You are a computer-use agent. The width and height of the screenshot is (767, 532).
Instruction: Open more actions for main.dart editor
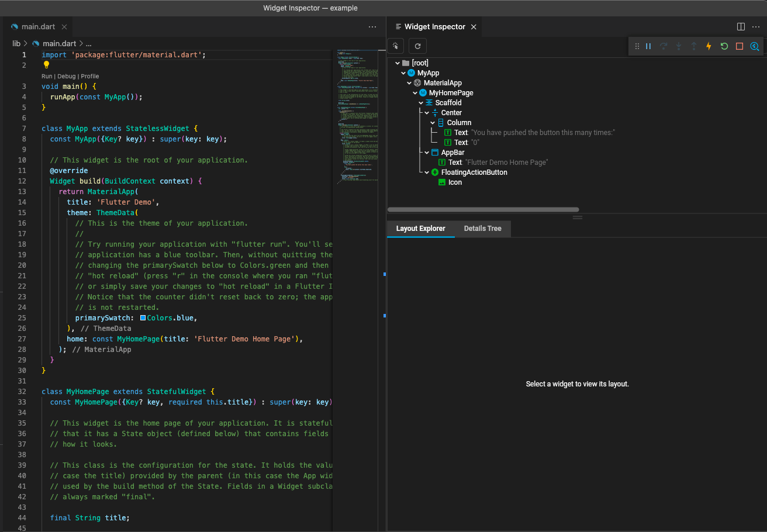[372, 27]
